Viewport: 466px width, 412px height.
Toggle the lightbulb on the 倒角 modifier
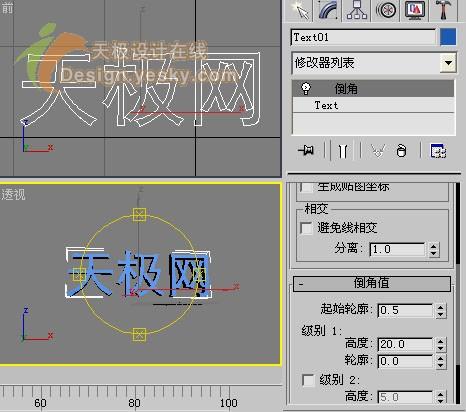tap(305, 88)
